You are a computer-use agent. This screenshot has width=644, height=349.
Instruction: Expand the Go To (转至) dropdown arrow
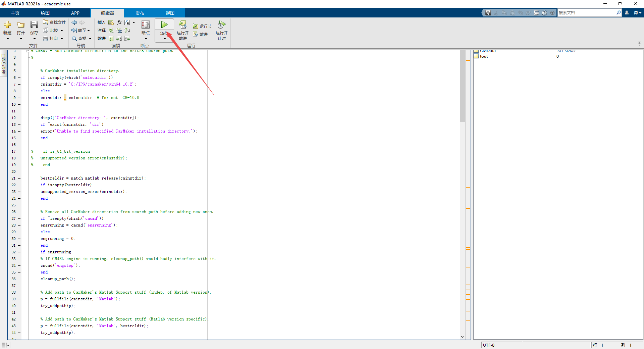[x=89, y=31]
